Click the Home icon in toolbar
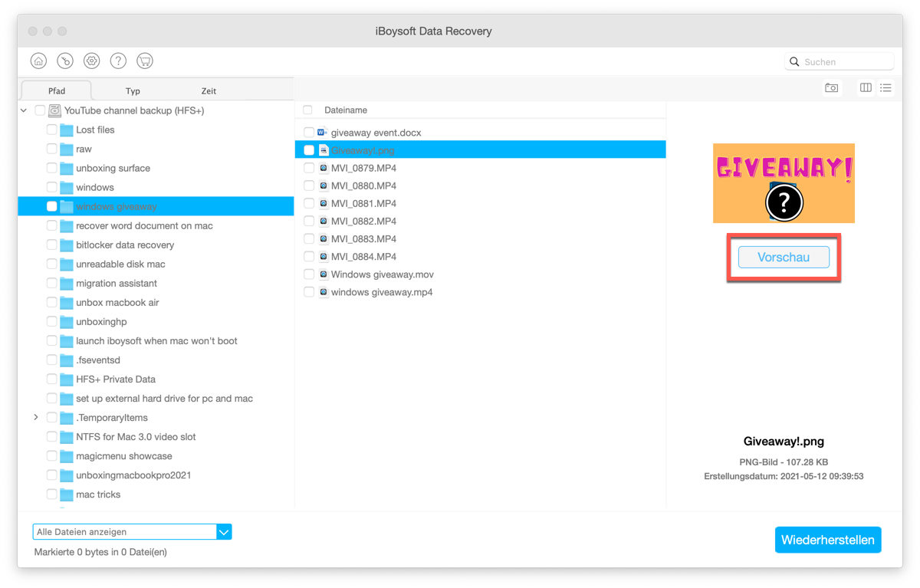The image size is (920, 588). [x=38, y=61]
